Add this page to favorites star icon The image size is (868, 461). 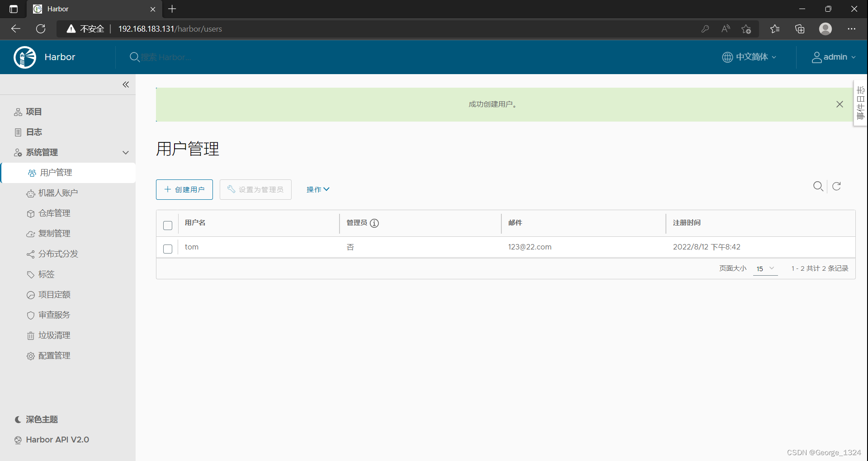pyautogui.click(x=746, y=29)
